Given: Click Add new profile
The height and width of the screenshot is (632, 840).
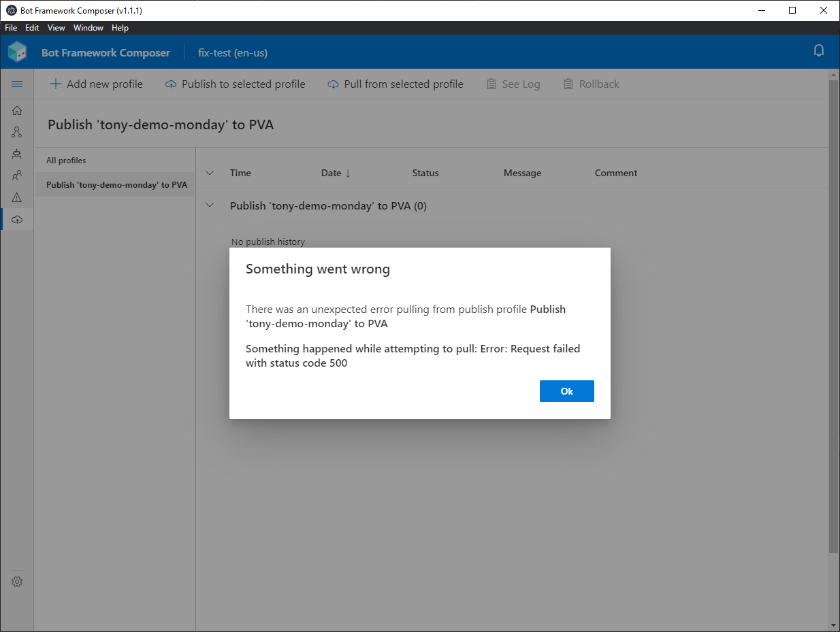Looking at the screenshot, I should (x=97, y=84).
